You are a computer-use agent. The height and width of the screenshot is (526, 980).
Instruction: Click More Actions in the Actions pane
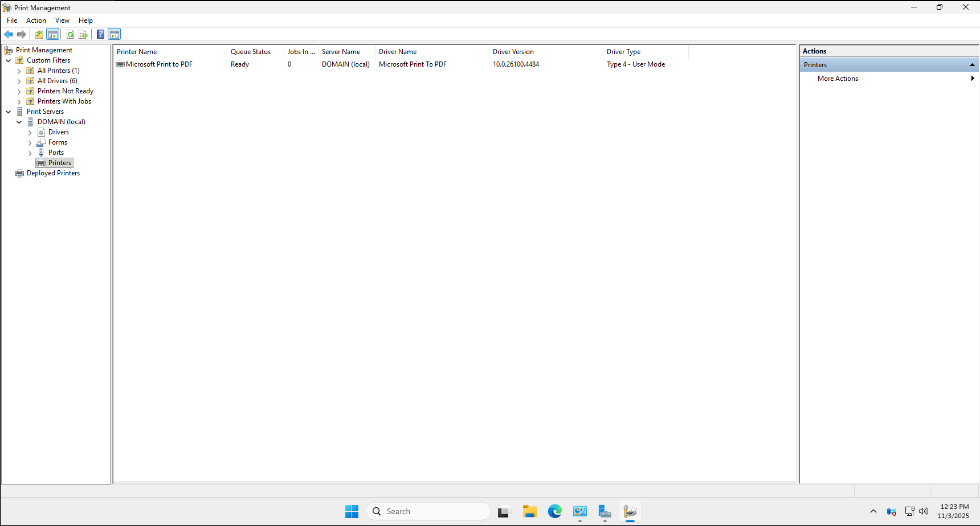(x=838, y=79)
